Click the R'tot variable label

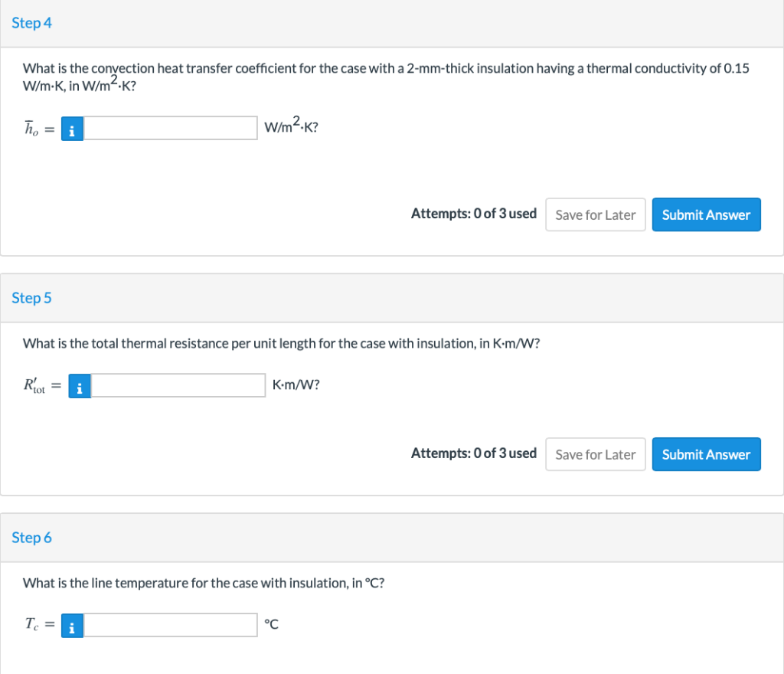pos(35,387)
